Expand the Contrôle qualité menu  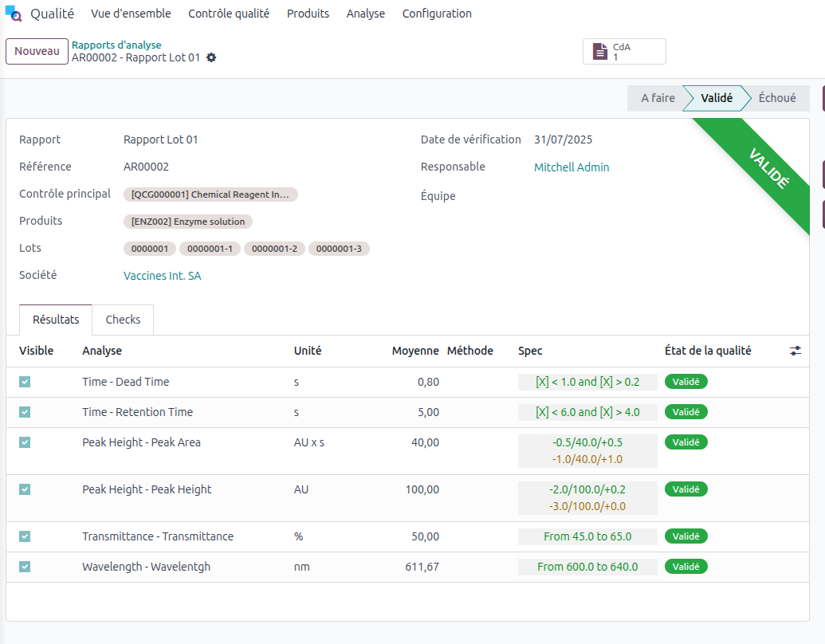click(229, 14)
